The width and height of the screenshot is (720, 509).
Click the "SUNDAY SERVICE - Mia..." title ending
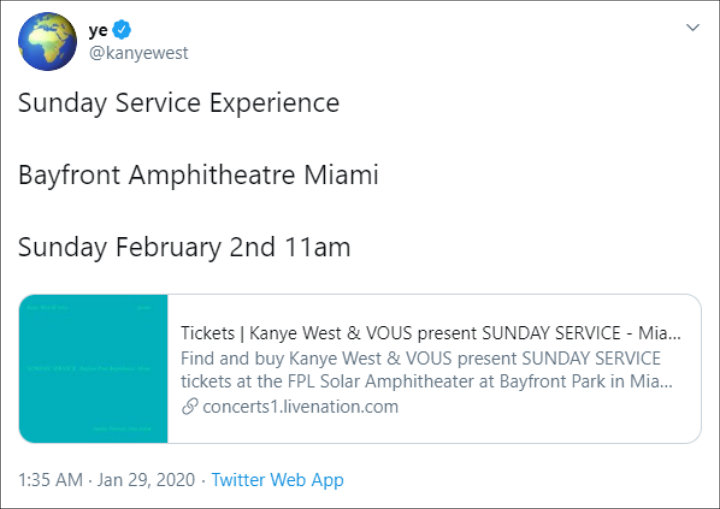tap(582, 333)
